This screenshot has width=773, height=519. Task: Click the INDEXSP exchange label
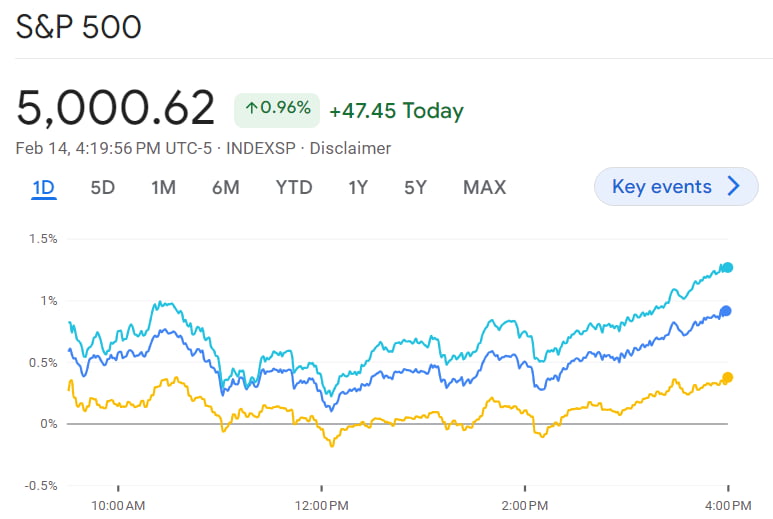260,148
